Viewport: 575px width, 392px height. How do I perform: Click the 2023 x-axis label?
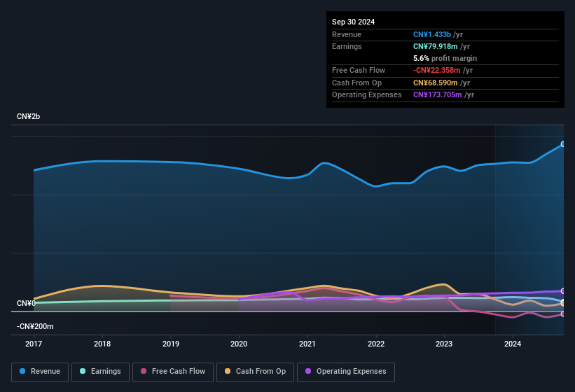pos(444,344)
